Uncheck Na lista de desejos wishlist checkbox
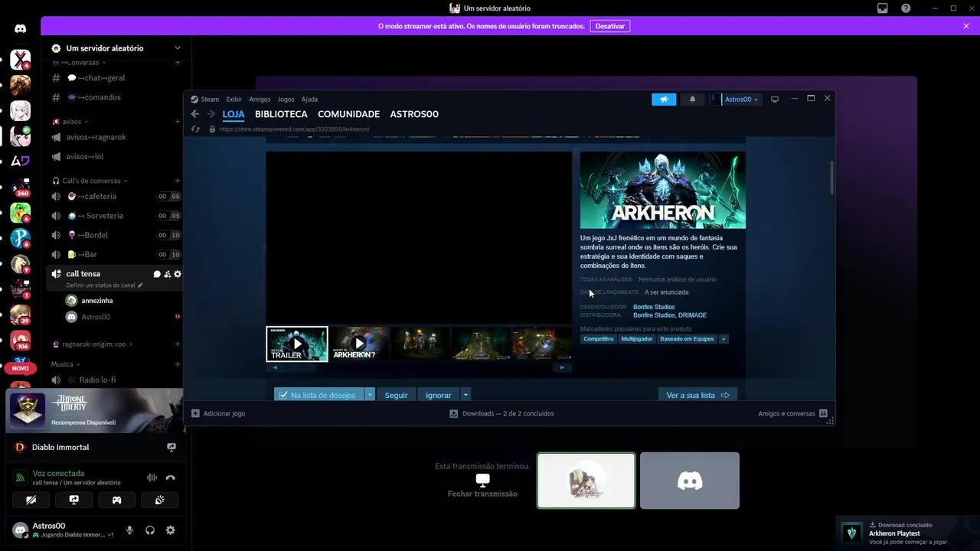This screenshot has width=980, height=551. click(x=283, y=395)
